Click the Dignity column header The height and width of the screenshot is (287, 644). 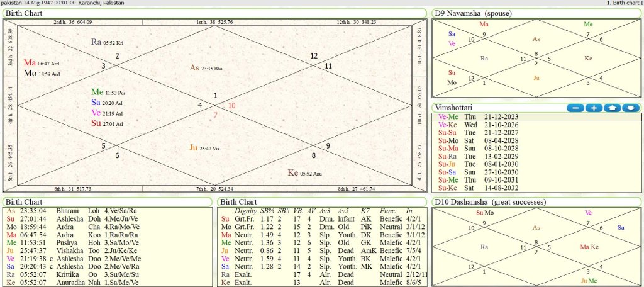pos(245,210)
